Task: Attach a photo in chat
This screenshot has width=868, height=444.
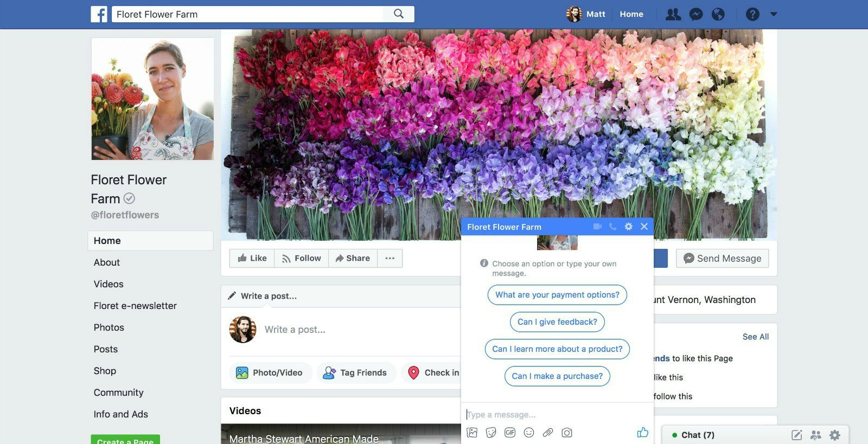Action: (472, 433)
